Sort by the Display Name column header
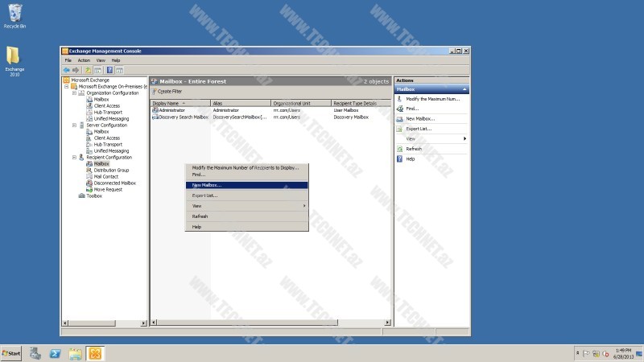Screen dimensions: 644x362 [x=170, y=104]
